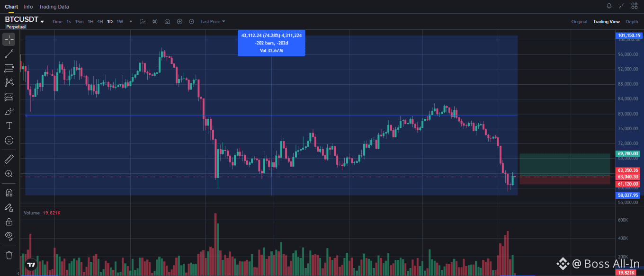Expand the BTCUSDT symbol dropdown

tap(42, 22)
